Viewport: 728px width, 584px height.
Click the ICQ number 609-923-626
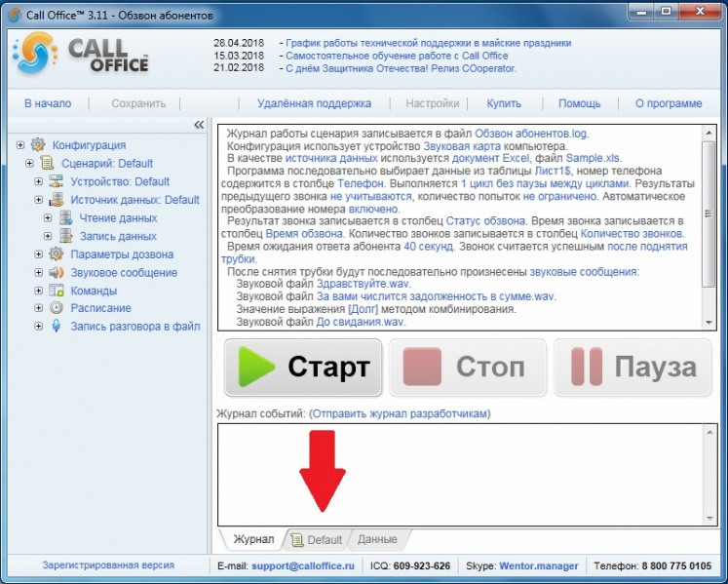click(x=422, y=565)
